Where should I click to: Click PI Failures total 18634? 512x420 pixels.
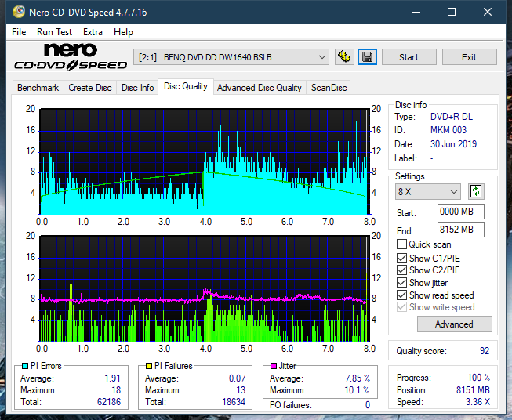click(x=234, y=402)
